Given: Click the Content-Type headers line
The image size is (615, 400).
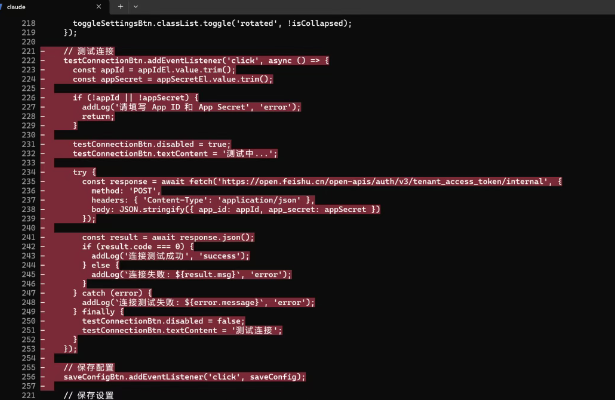Looking at the screenshot, I should [202, 199].
